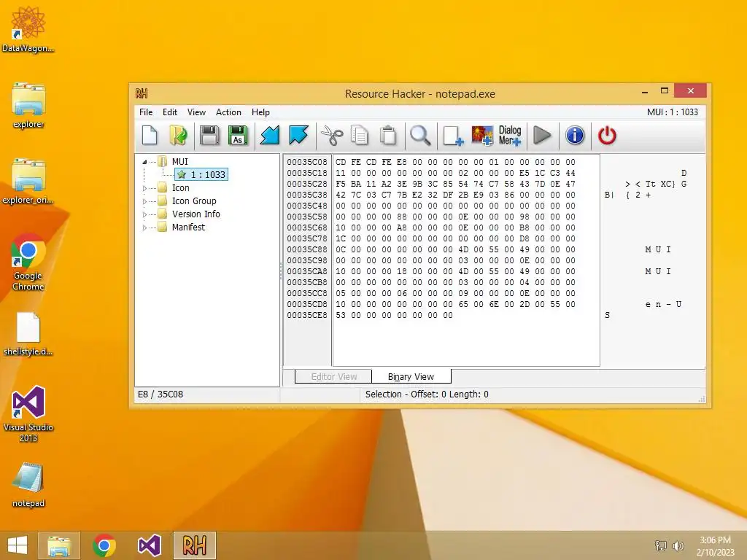Click the 'MUI : 1 : 1033' label
Screen dimensions: 747x560
pyautogui.click(x=672, y=112)
